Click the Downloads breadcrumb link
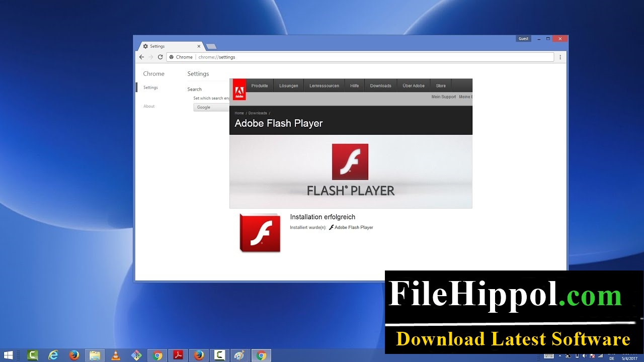Screen dimensions: 644x362 (258, 113)
